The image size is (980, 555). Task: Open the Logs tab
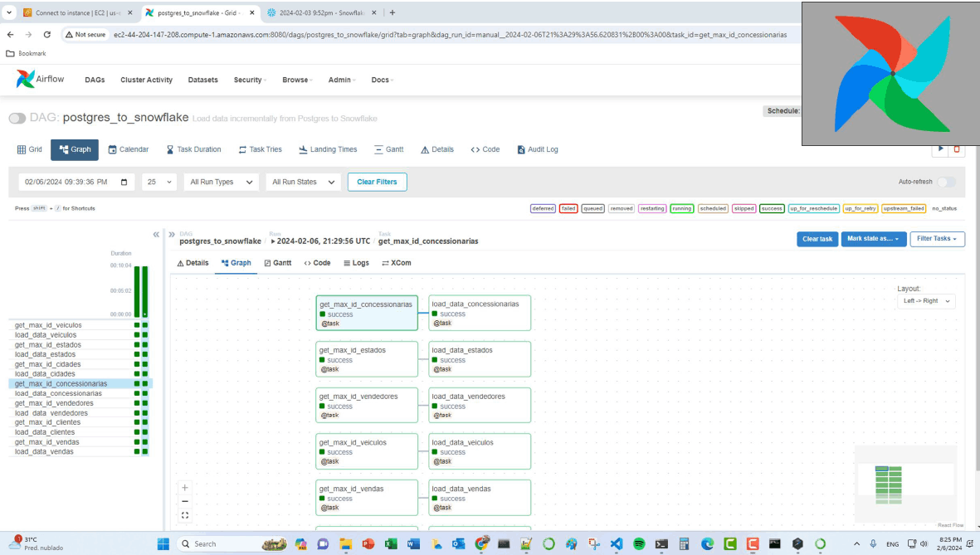point(356,263)
